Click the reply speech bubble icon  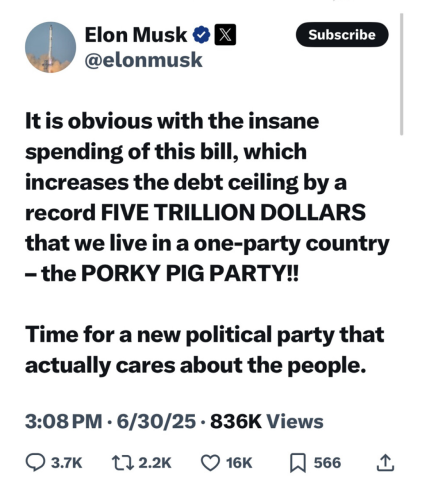35,463
